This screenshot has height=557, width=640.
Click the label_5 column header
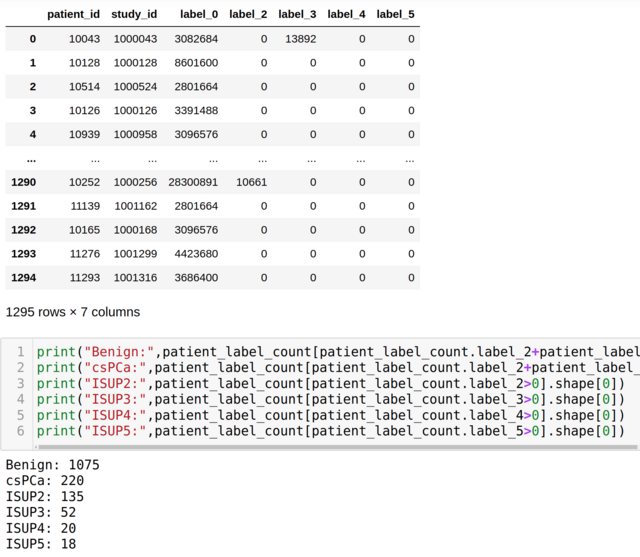click(x=395, y=14)
